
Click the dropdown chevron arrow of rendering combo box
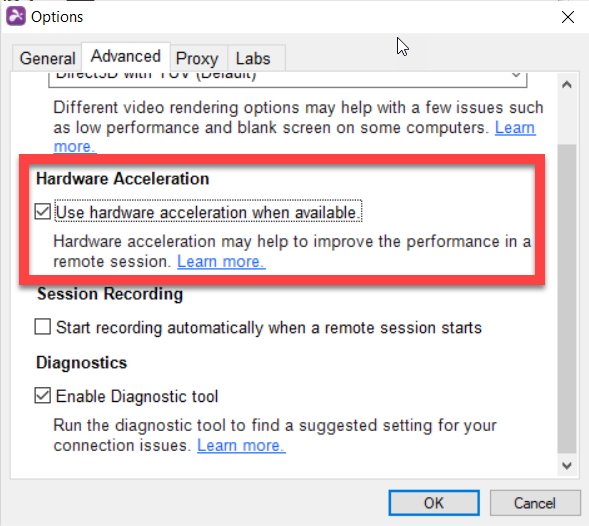[516, 75]
